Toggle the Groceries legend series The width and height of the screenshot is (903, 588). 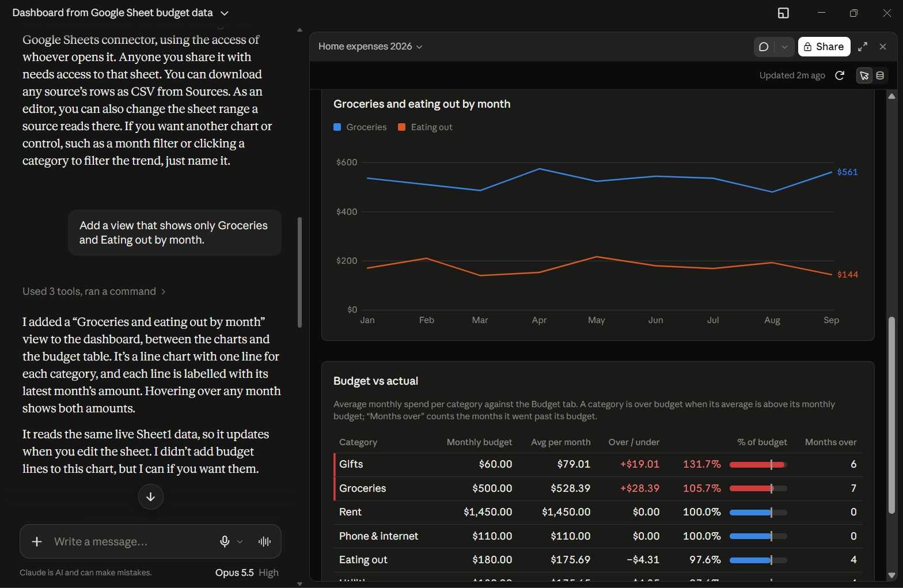360,127
